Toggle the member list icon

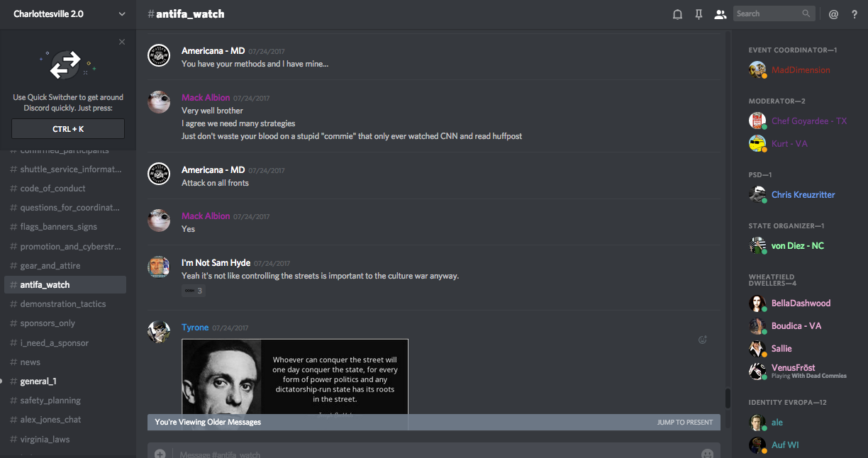click(720, 14)
